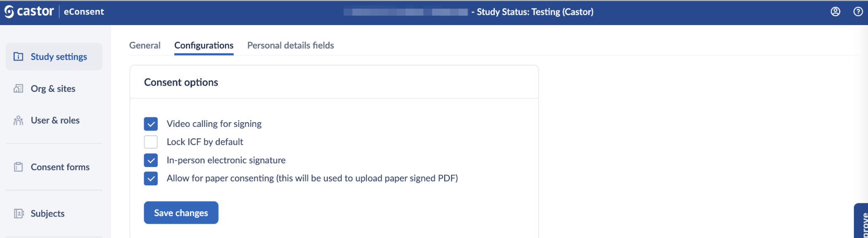Click the Org & sites building icon
The width and height of the screenshot is (868, 238).
pyautogui.click(x=18, y=89)
